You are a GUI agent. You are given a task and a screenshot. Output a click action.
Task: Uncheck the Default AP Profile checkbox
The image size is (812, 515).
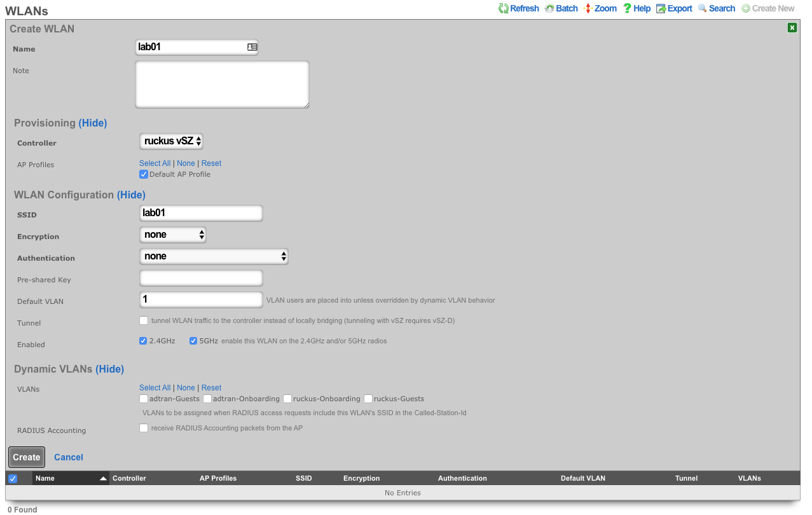coord(144,174)
